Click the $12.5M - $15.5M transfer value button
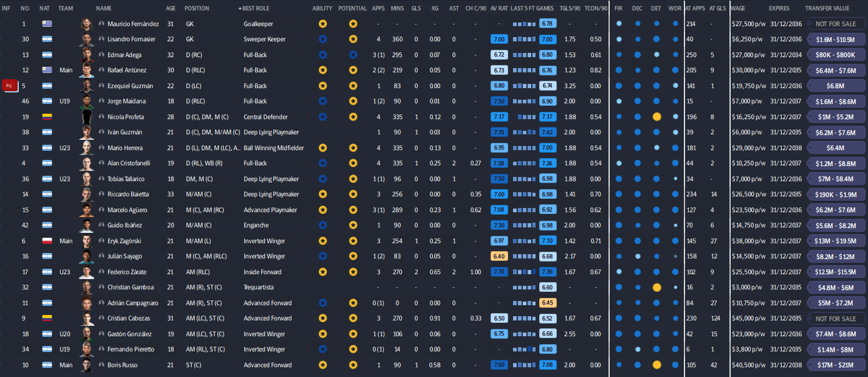This screenshot has height=377, width=868. [836, 272]
